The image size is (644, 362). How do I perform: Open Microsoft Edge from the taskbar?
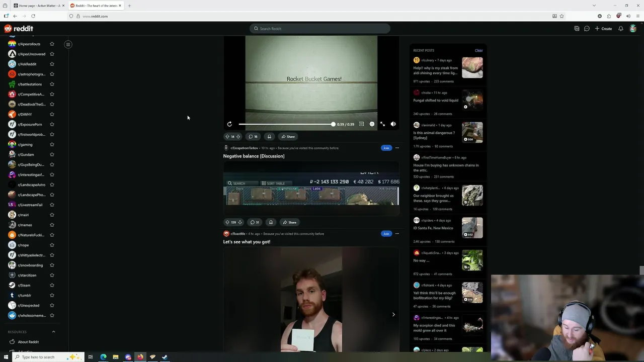103,357
